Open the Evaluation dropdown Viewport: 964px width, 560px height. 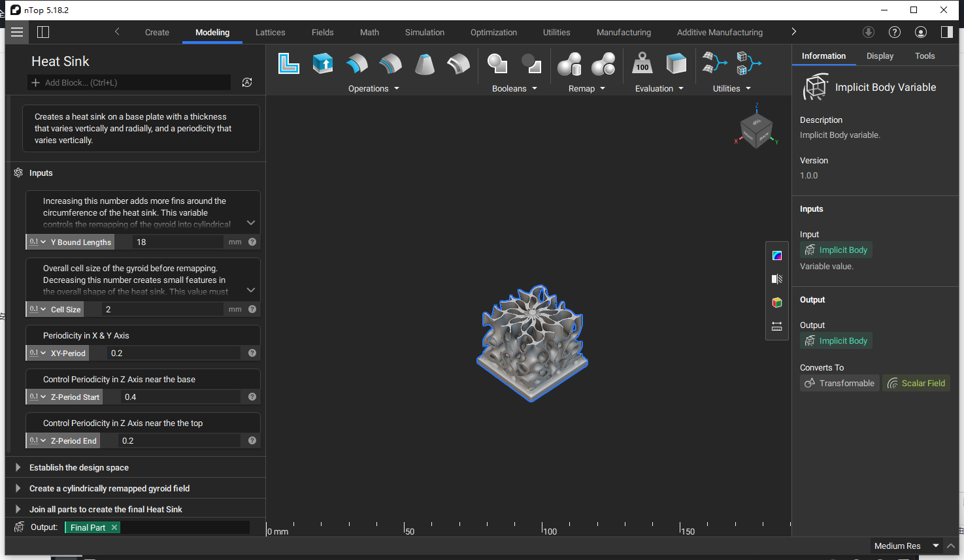tap(659, 89)
